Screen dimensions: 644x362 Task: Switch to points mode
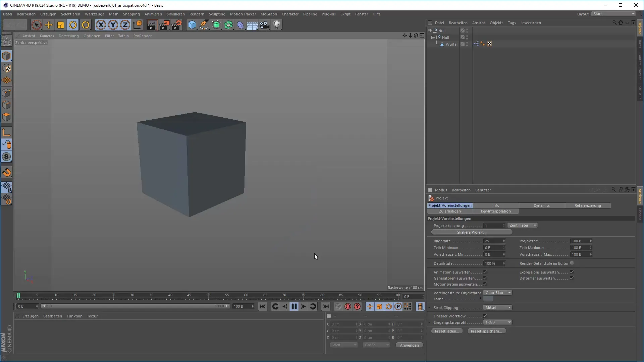[x=6, y=93]
